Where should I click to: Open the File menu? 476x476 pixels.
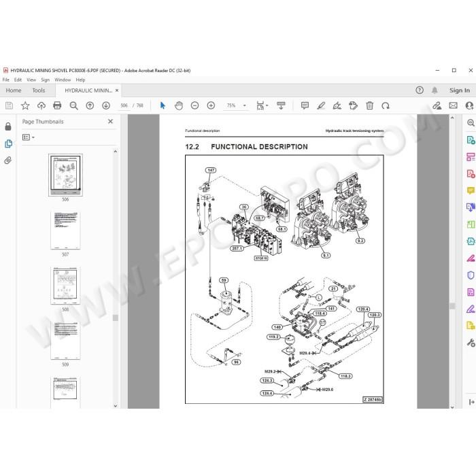click(x=5, y=80)
